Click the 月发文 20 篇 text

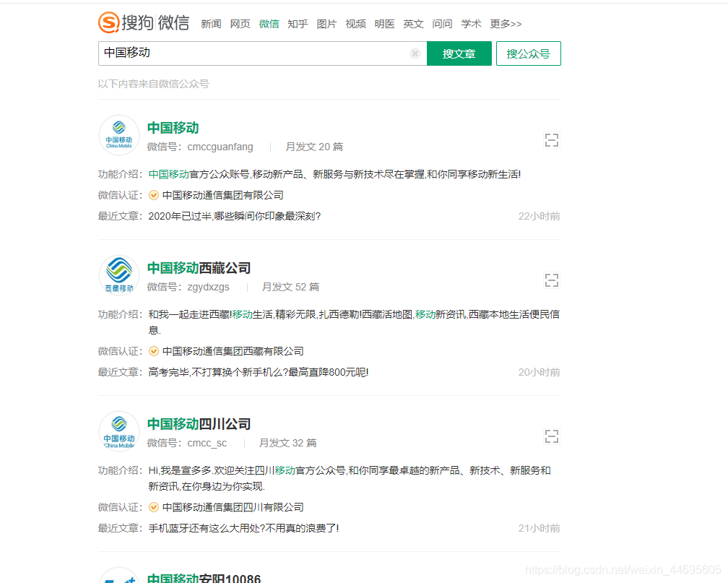coord(314,147)
